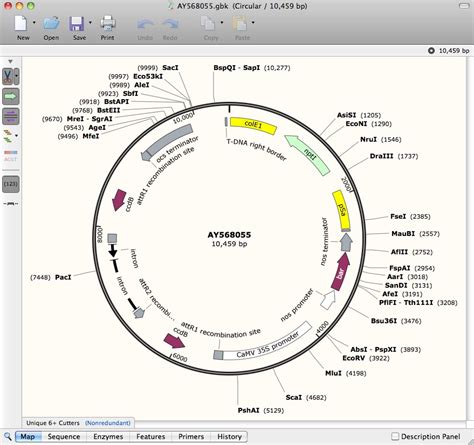The height and width of the screenshot is (445, 474).
Task: Check the Description Panel checkbox
Action: tap(395, 436)
